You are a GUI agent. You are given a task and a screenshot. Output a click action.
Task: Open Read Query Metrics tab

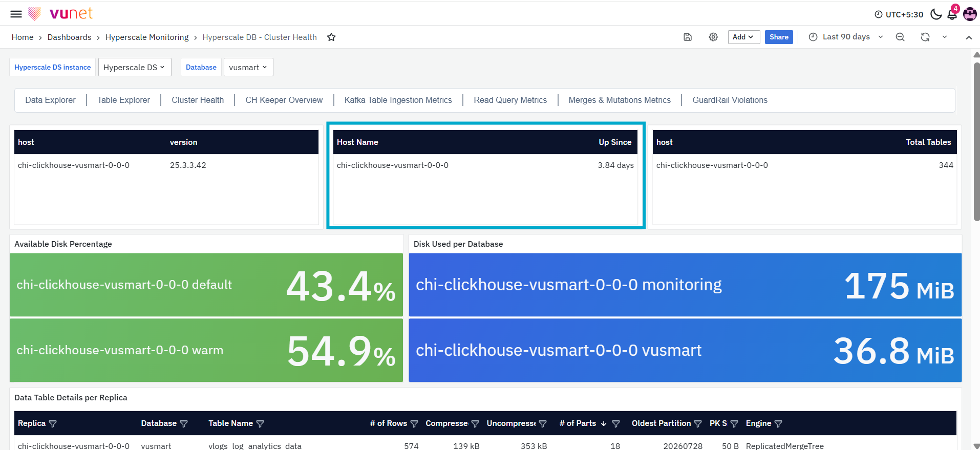[x=510, y=100]
